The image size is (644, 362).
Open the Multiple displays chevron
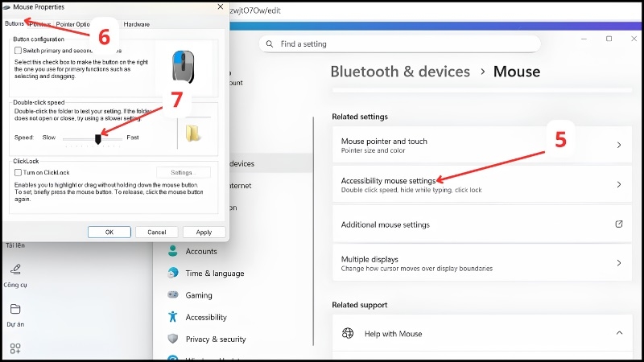[619, 263]
